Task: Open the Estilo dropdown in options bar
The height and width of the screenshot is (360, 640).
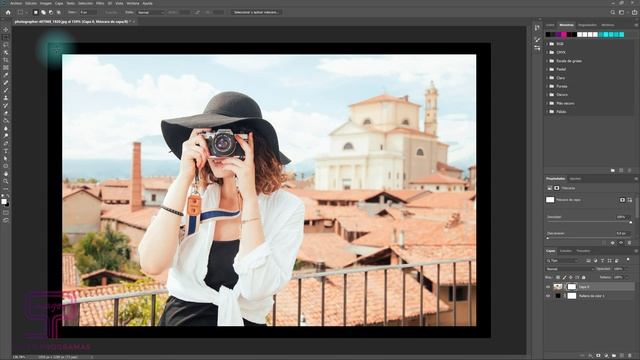Action: pos(150,13)
